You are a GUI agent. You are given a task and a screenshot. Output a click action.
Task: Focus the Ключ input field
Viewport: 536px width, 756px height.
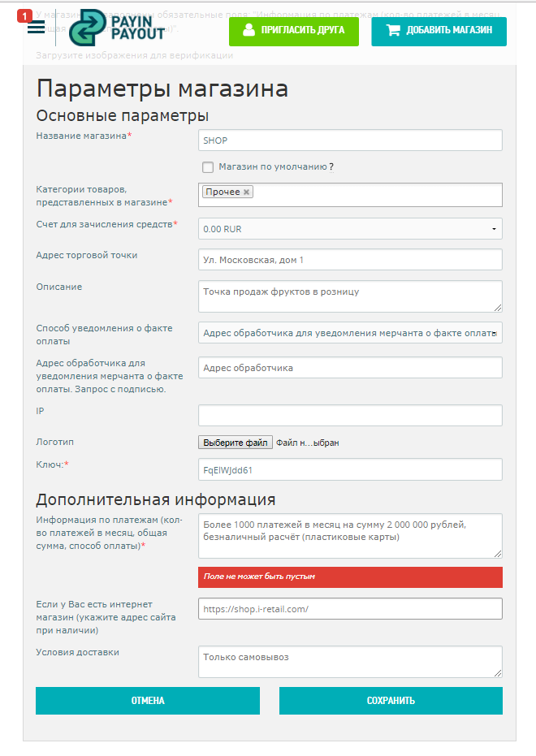350,470
